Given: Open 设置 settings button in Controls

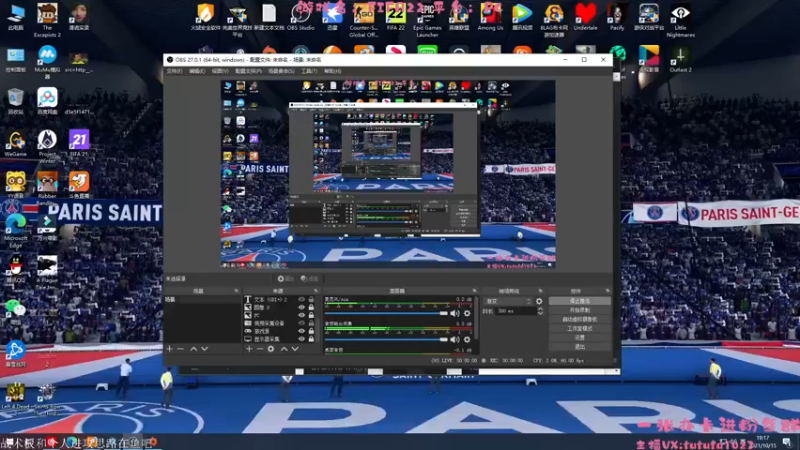Looking at the screenshot, I should point(580,338).
